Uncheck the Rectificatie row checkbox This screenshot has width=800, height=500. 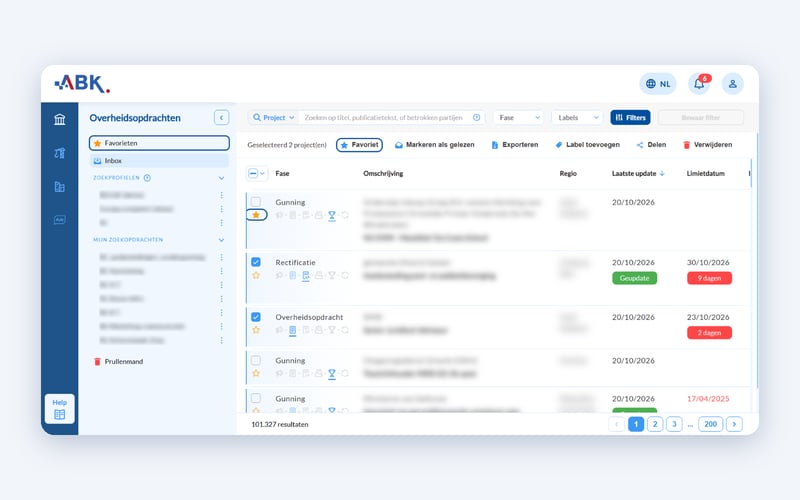(x=256, y=262)
